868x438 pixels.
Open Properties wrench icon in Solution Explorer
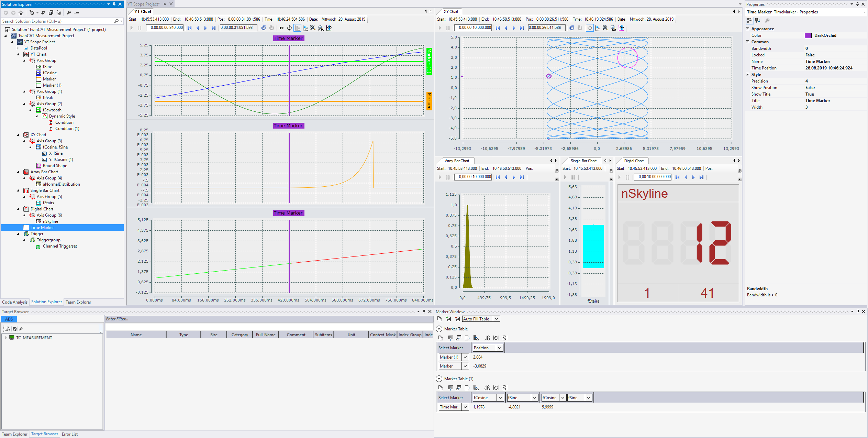pyautogui.click(x=69, y=13)
